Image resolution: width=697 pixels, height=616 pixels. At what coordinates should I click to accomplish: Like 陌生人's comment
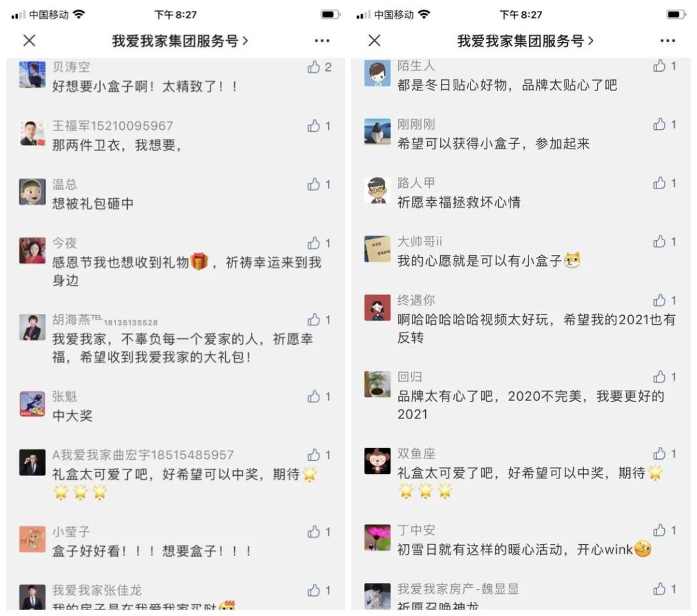659,66
